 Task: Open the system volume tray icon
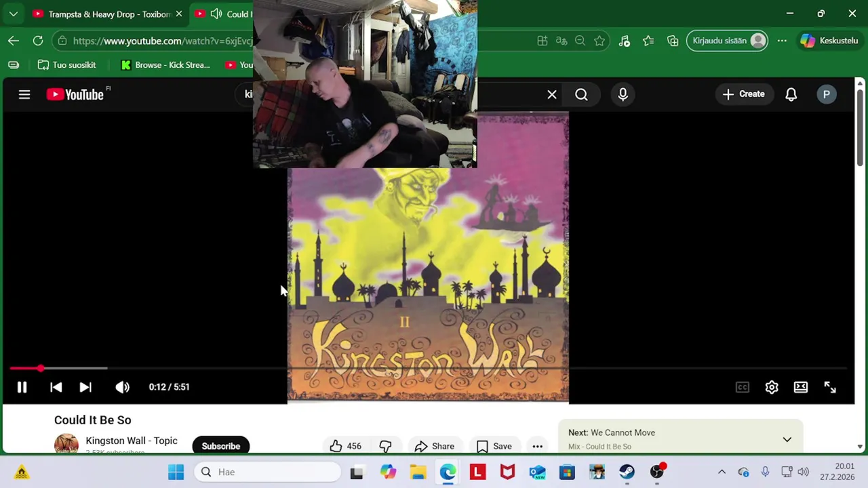(x=804, y=472)
